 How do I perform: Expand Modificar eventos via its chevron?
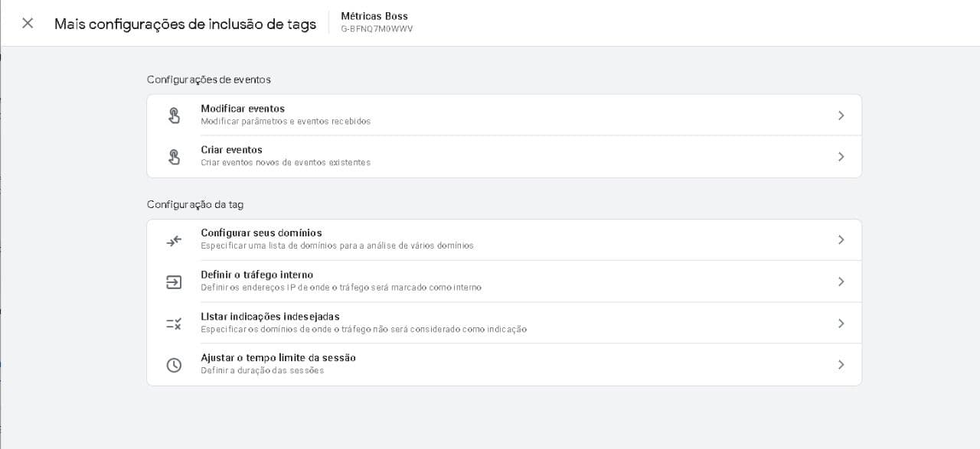[841, 116]
